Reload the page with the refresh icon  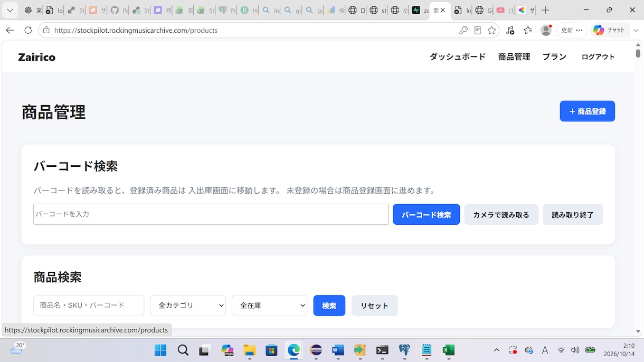pyautogui.click(x=29, y=30)
